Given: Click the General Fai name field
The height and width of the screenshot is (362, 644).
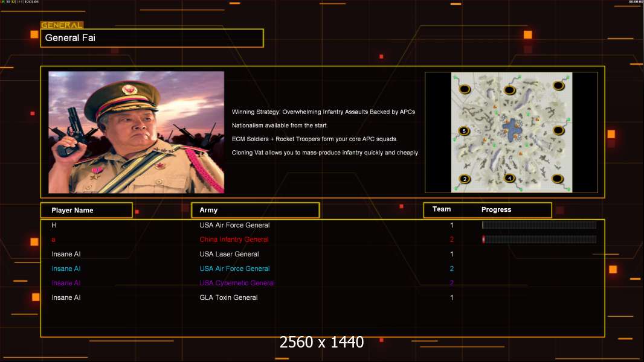Looking at the screenshot, I should click(x=152, y=38).
